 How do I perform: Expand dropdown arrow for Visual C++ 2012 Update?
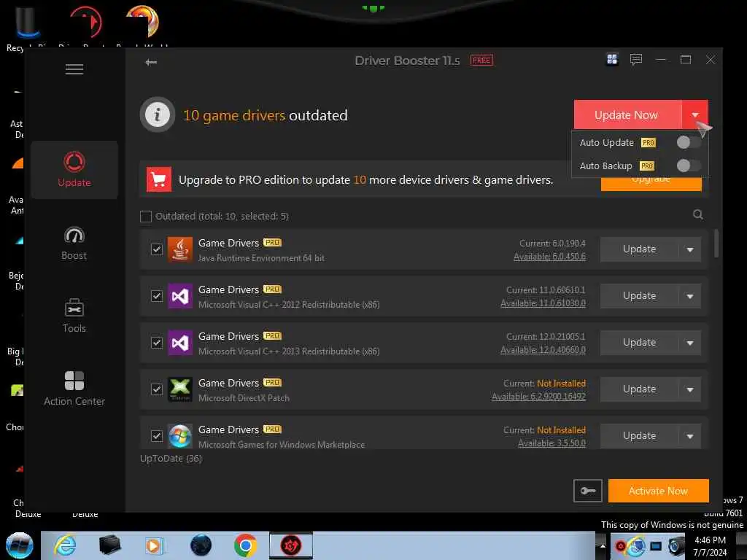pyautogui.click(x=690, y=296)
